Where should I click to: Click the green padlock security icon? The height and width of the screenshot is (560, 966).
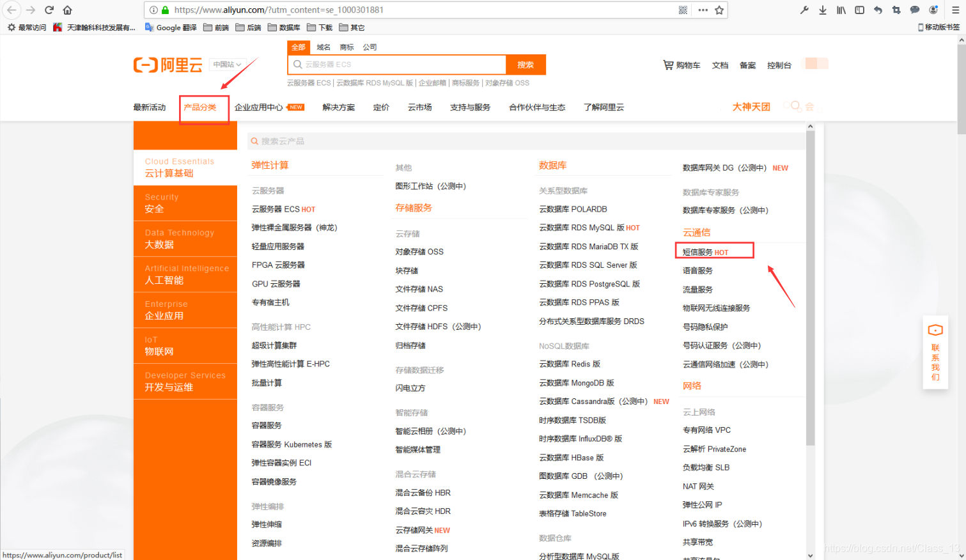coord(165,10)
